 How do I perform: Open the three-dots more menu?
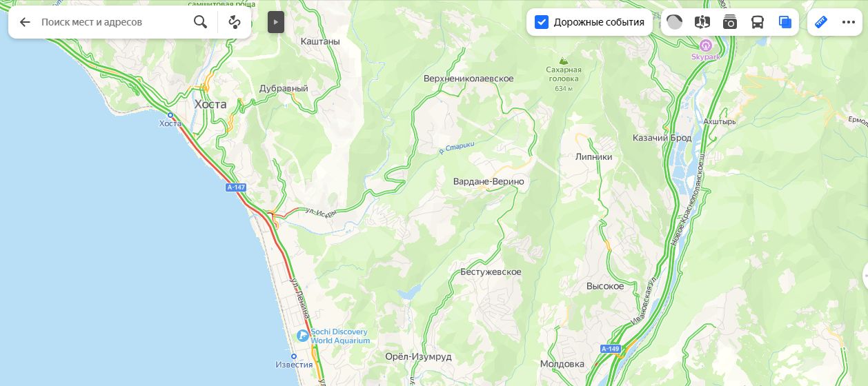click(849, 22)
